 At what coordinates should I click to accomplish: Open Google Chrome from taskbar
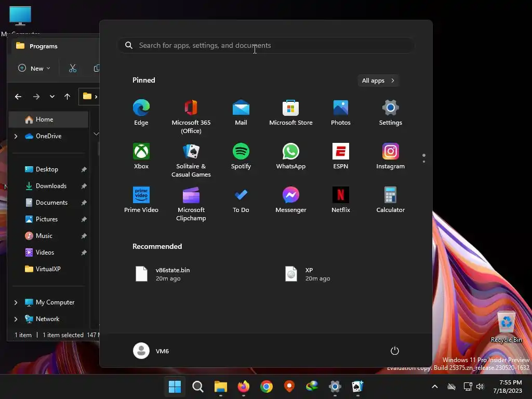tap(267, 387)
